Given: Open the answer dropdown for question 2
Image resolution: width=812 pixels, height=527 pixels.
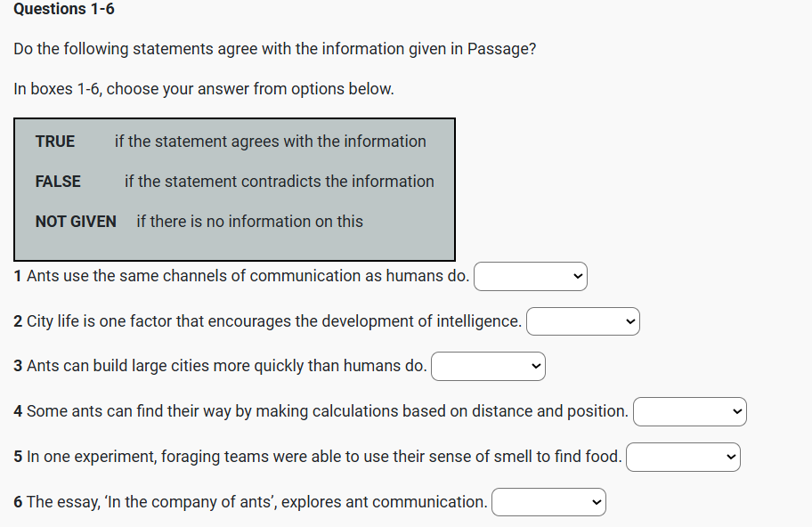Looking at the screenshot, I should tap(583, 321).
